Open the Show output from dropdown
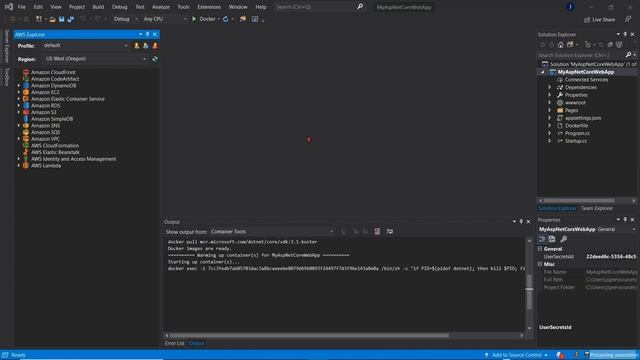Screen dimensions: 640x360 pos(272,231)
